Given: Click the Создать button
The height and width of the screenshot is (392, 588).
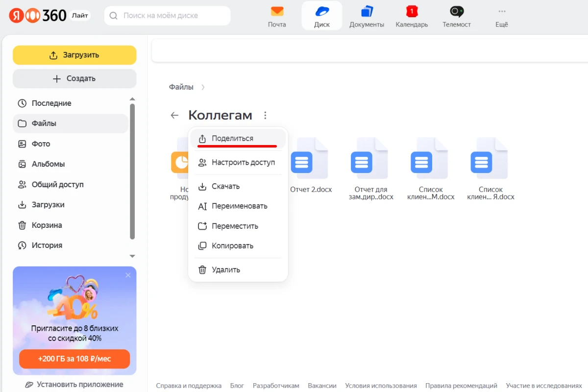Looking at the screenshot, I should [x=74, y=79].
